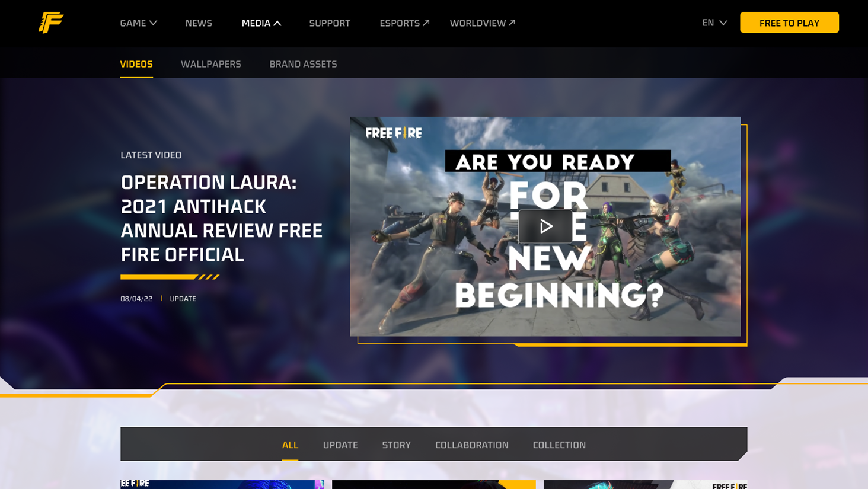Collapse the MEDIA menu

[261, 23]
